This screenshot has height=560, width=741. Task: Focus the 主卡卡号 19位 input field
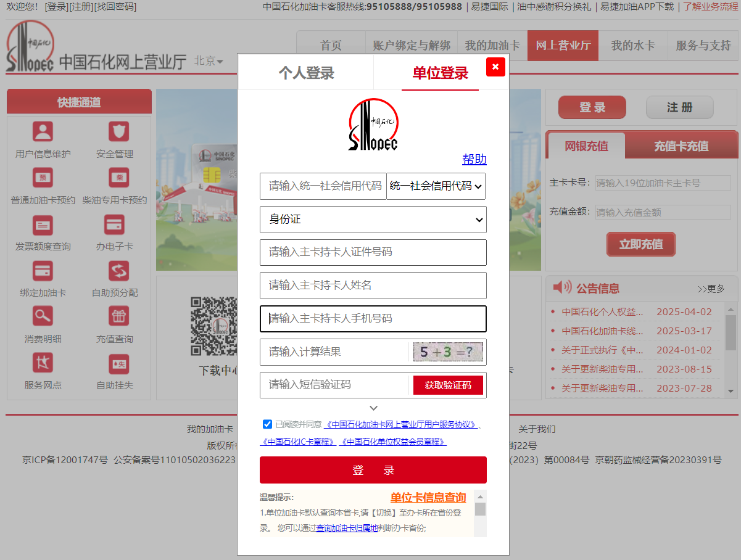point(663,183)
